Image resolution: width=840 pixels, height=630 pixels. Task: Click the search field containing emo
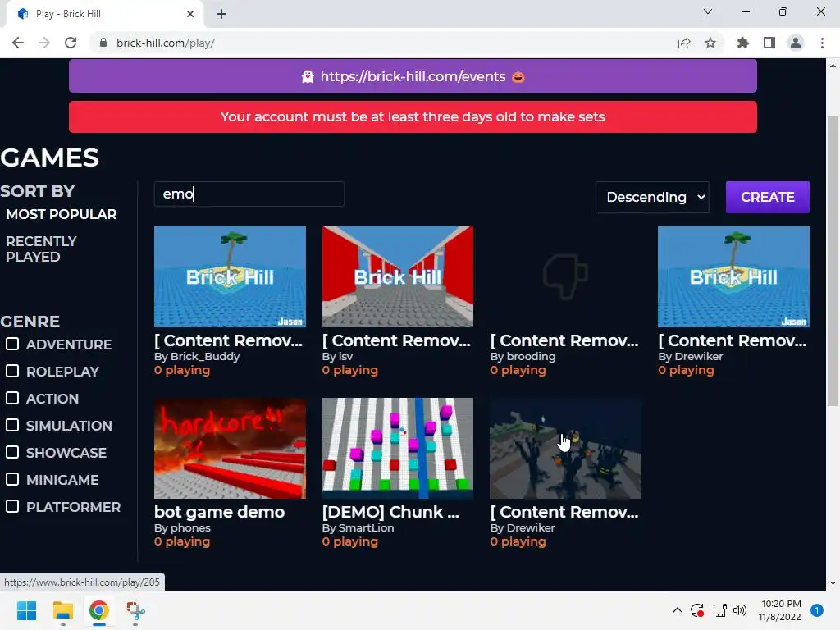[249, 194]
